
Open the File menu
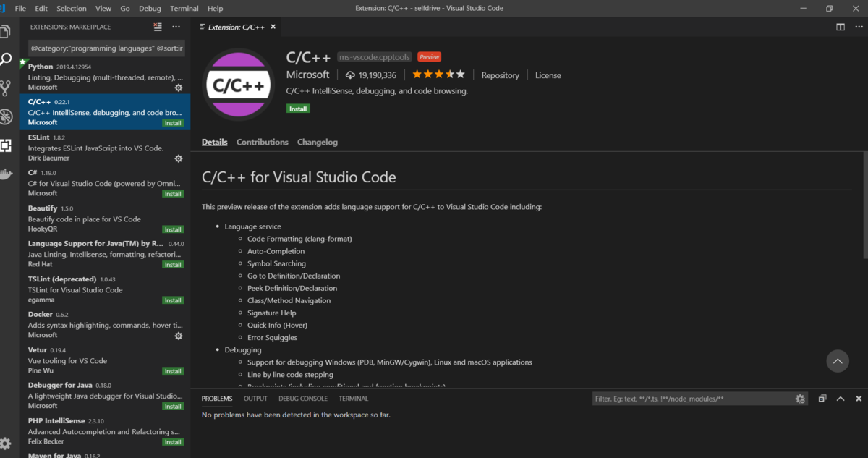pyautogui.click(x=20, y=8)
